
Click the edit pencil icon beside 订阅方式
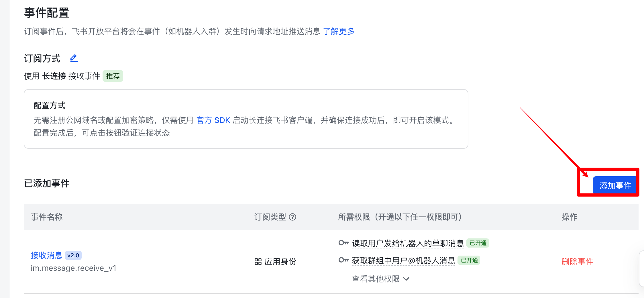74,58
